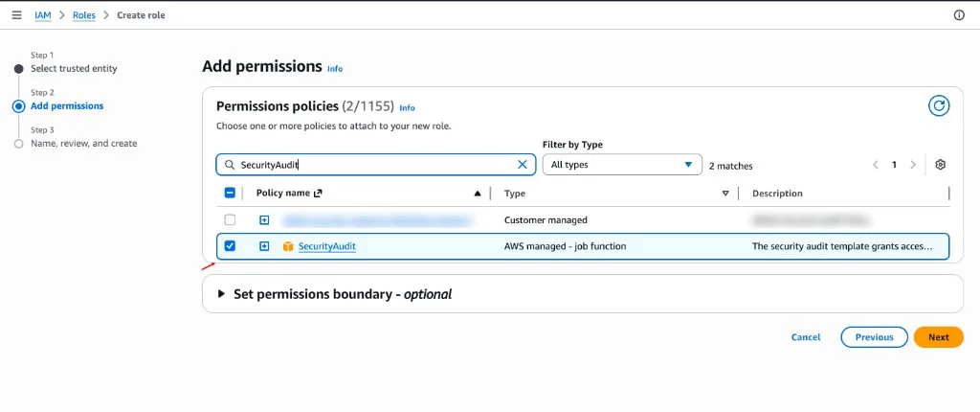Click the 'AWS managed - job function' cell
Viewport: 980px width, 412px height.
(x=565, y=246)
